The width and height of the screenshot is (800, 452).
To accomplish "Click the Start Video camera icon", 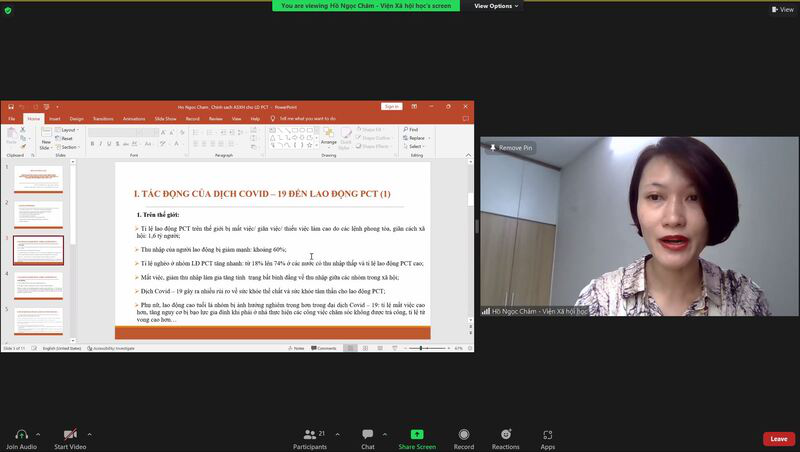I will click(69, 435).
